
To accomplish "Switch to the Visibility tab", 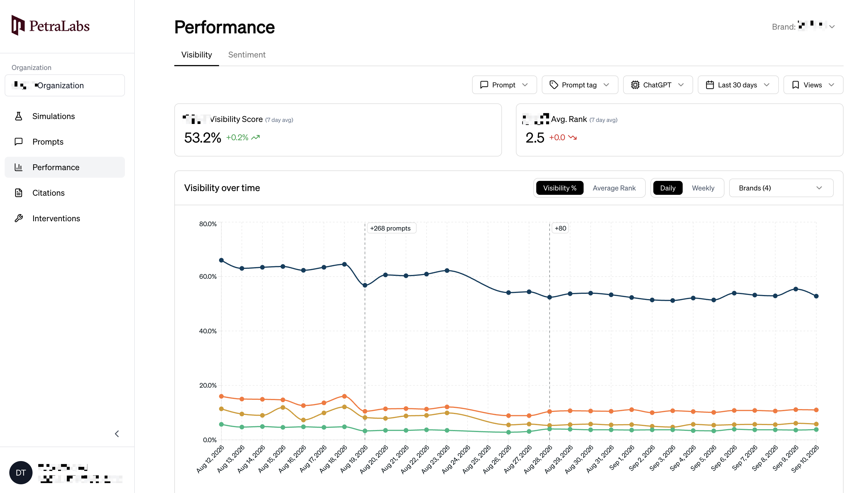I will [x=196, y=55].
